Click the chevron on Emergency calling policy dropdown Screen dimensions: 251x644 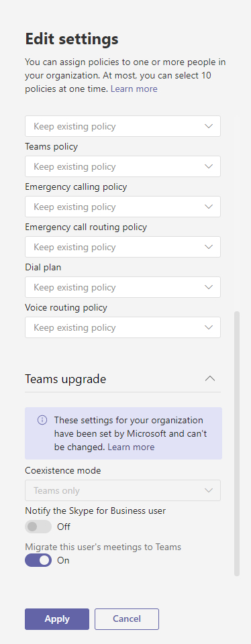pos(209,207)
